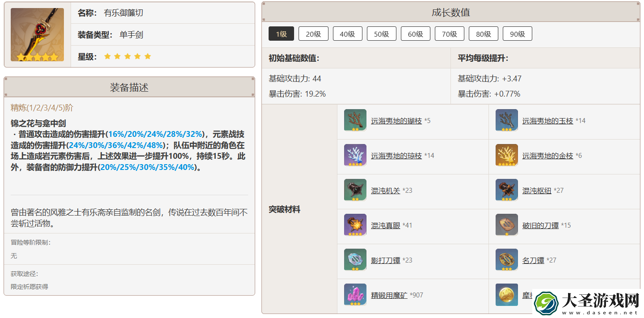Click the 24%/30%/36%/42%/48% skill values
The image size is (644, 318).
pos(115,145)
